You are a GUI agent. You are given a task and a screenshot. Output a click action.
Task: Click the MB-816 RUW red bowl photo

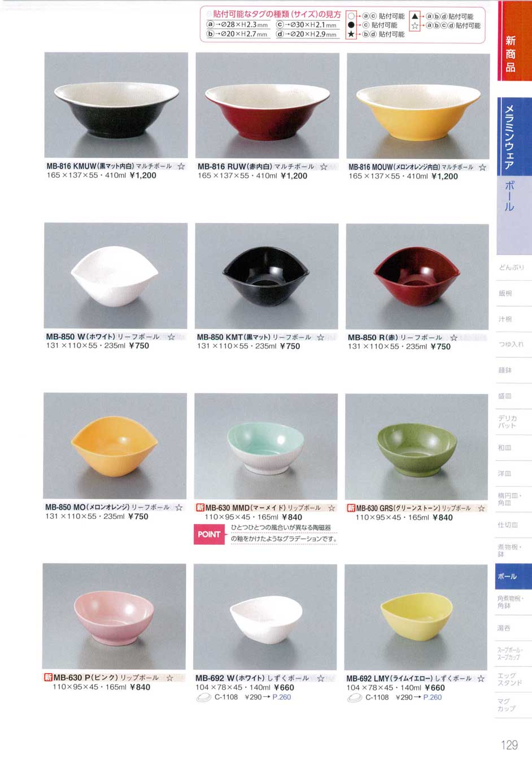click(x=267, y=106)
